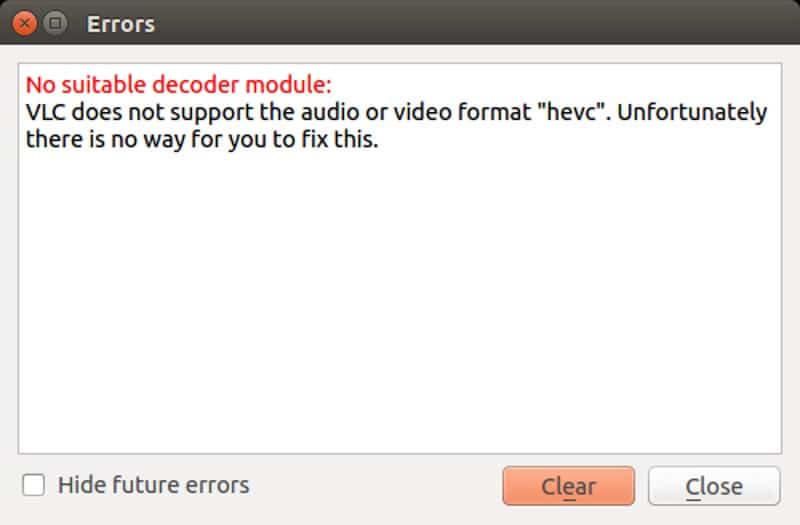
Task: Enable the Hide future errors checkbox
Action: [35, 486]
